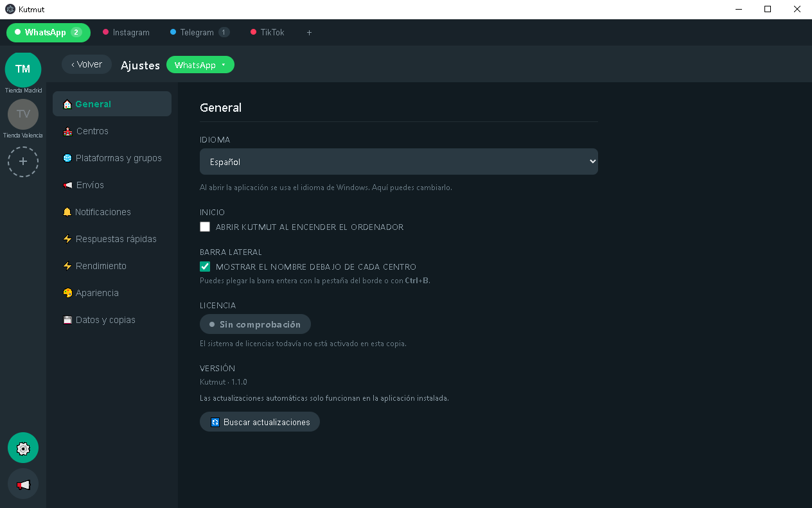Open the Envíos settings section
The width and height of the screenshot is (812, 508).
pos(112,185)
